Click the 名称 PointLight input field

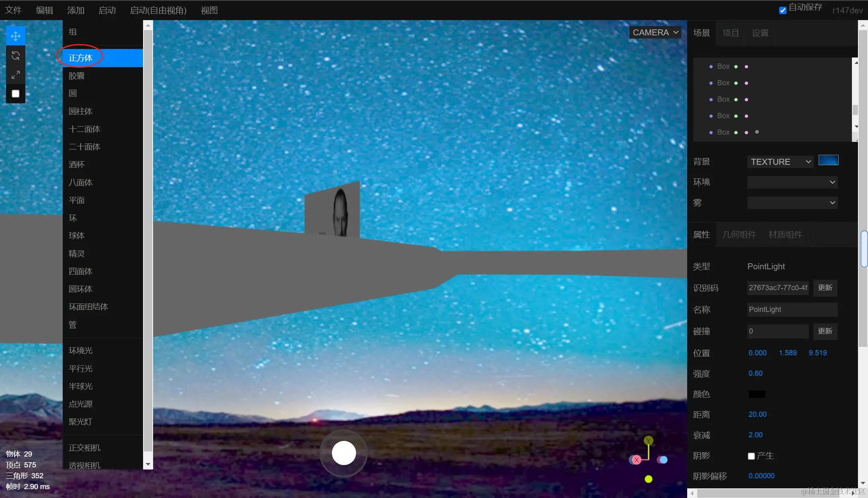pyautogui.click(x=792, y=309)
